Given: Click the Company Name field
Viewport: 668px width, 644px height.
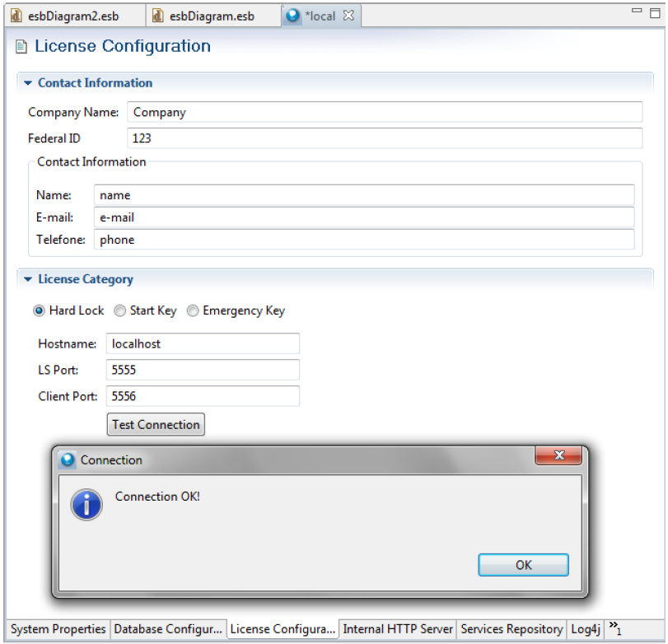Looking at the screenshot, I should 385,112.
